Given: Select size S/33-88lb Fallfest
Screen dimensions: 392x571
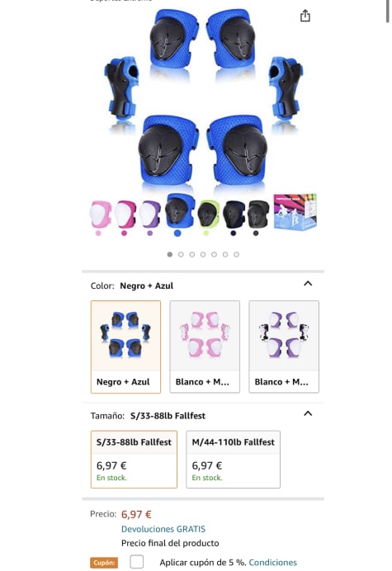Looking at the screenshot, I should pos(134,460).
